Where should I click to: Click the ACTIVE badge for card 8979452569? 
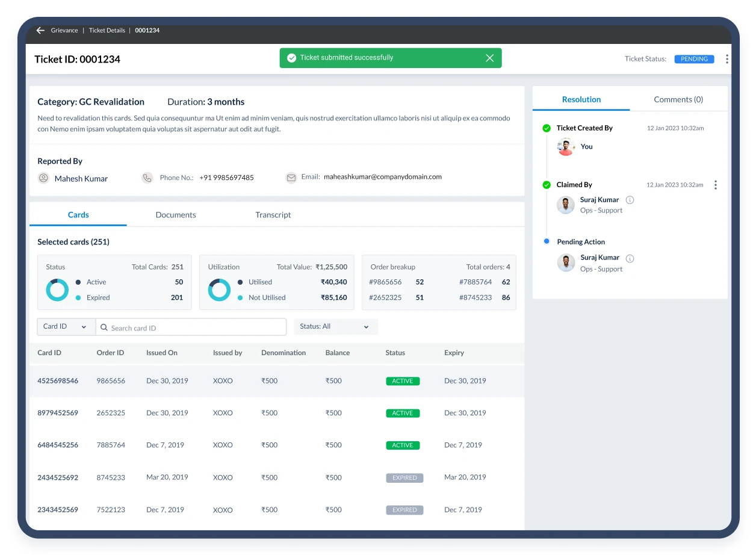click(x=403, y=414)
